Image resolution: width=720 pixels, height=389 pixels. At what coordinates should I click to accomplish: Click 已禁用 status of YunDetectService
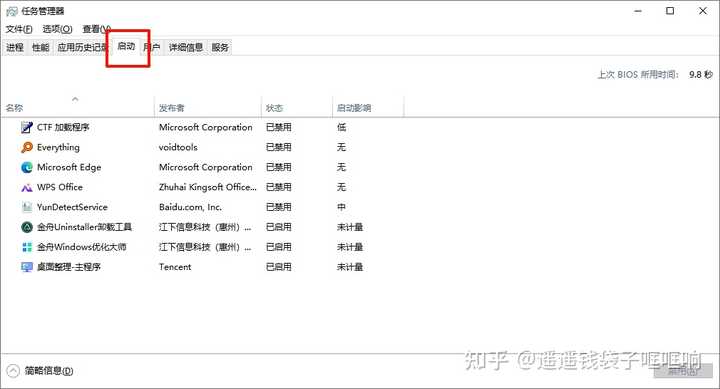coord(279,207)
